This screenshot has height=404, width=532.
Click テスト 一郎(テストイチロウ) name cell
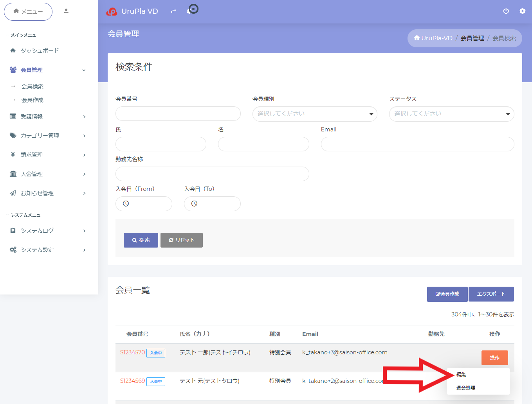point(215,352)
